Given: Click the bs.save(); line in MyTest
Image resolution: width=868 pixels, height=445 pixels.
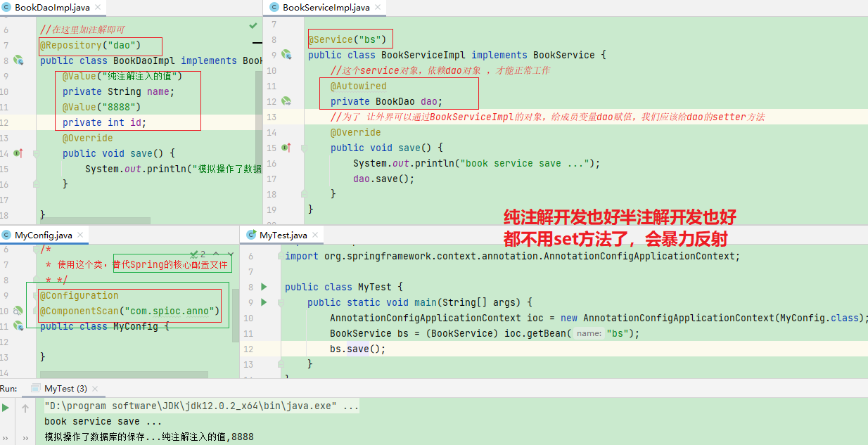Looking at the screenshot, I should [358, 349].
